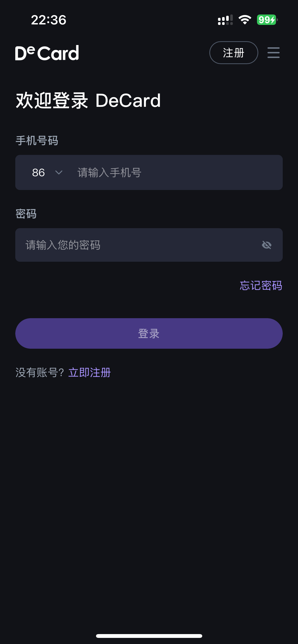The height and width of the screenshot is (644, 298).
Task: Click the 没有账号? text
Action: pos(40,373)
